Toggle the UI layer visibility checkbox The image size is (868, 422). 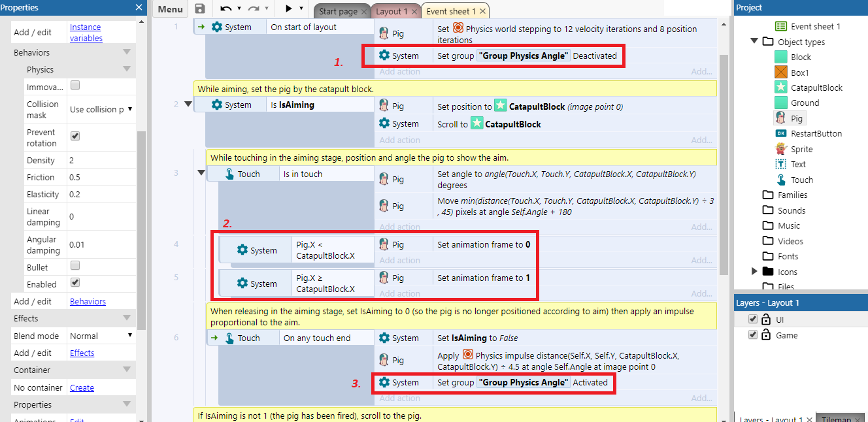coord(753,319)
